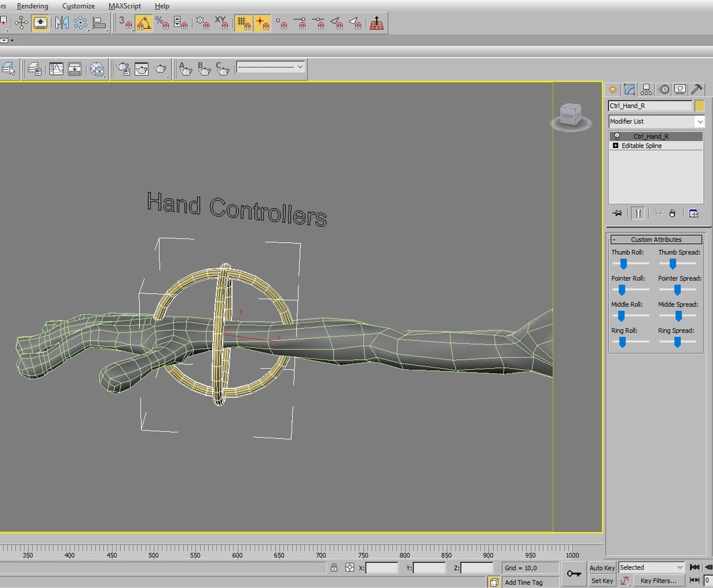
Task: Switch to the Motion panel tab
Action: click(x=663, y=89)
